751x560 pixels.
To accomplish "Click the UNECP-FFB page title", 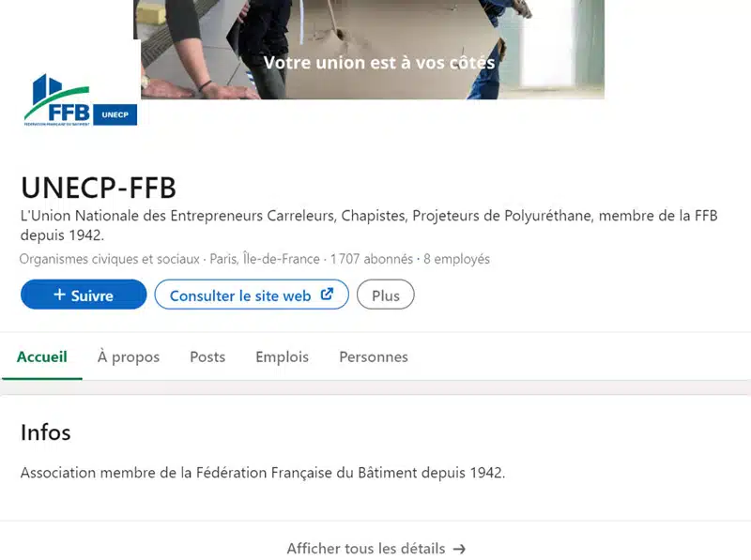I will pyautogui.click(x=99, y=188).
